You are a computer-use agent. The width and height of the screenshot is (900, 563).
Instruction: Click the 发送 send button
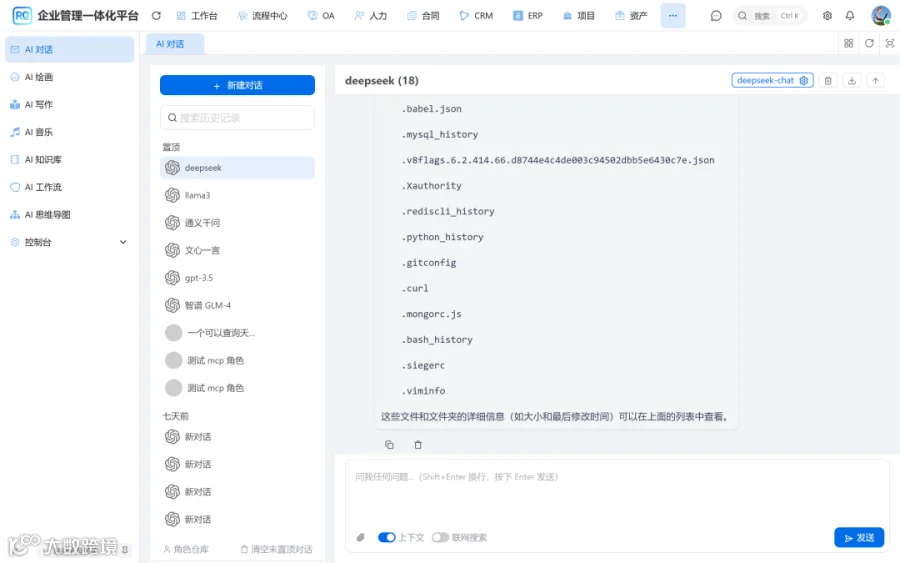[859, 538]
